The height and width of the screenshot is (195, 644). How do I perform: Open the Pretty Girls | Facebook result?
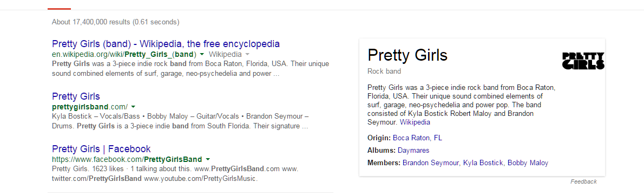click(101, 149)
